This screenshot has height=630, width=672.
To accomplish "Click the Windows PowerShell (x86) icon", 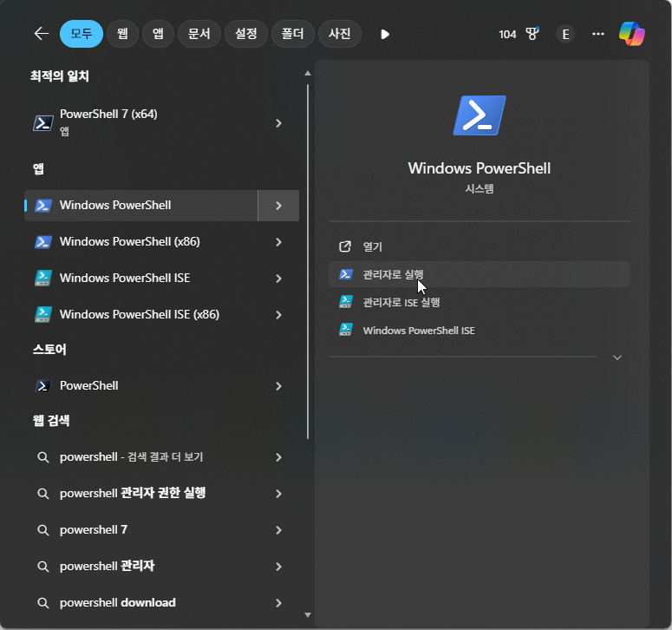I will tap(43, 242).
